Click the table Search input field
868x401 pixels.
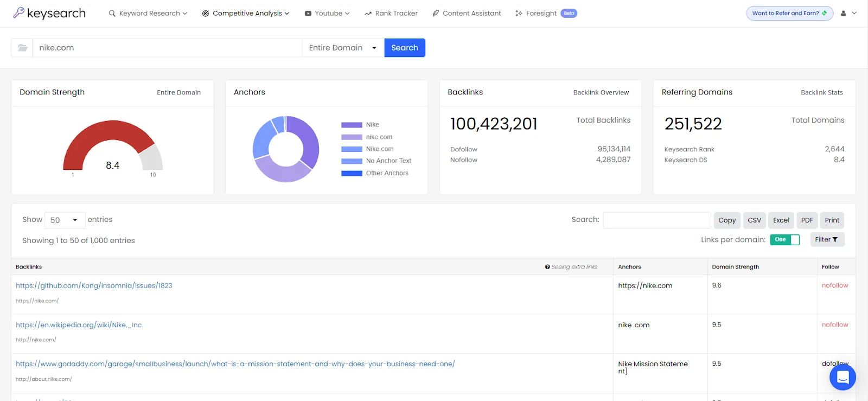(x=657, y=220)
